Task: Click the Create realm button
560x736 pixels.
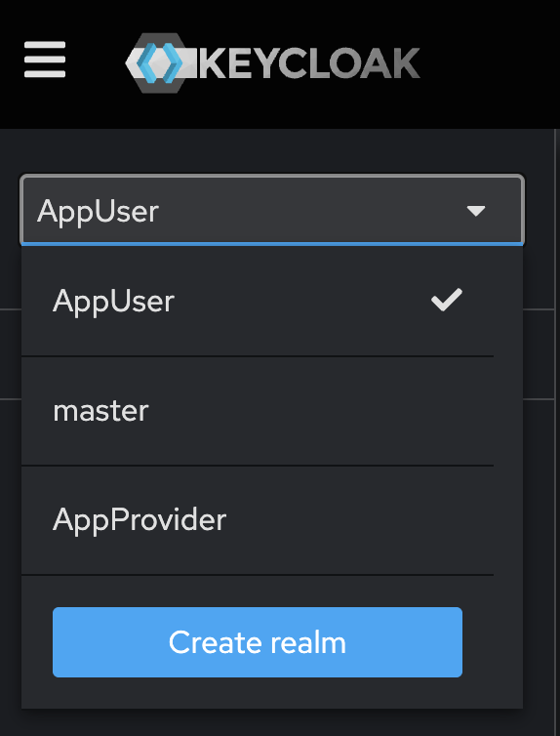Action: pyautogui.click(x=258, y=642)
